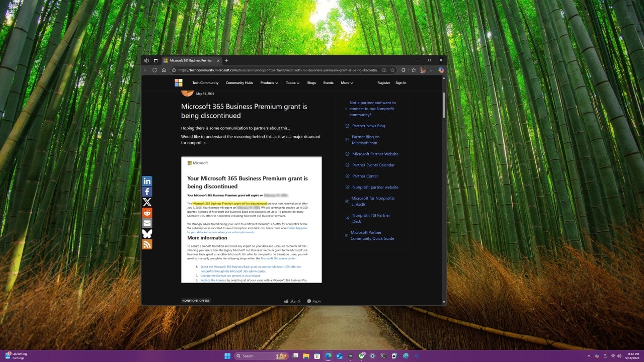
Task: Share the post on Reddit
Action: (x=147, y=212)
